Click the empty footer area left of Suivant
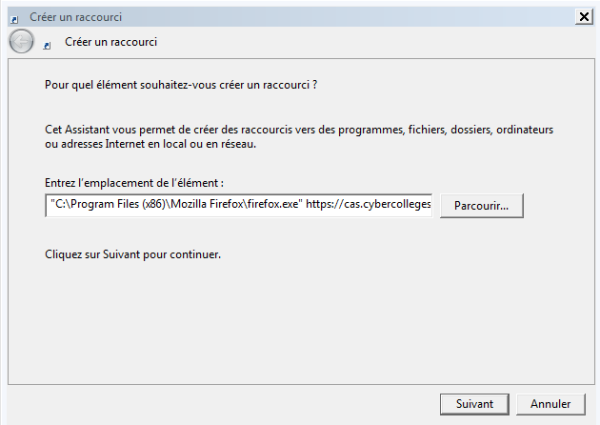Screen dimensions: 600x425 220,404
